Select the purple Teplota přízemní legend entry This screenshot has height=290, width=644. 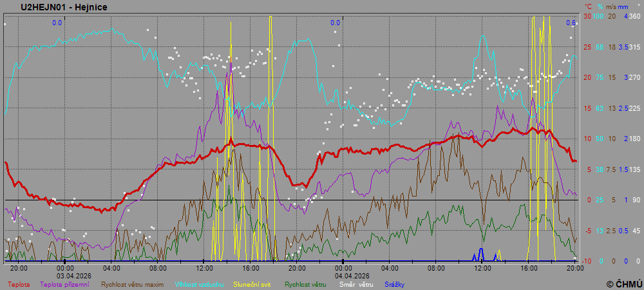(x=64, y=284)
